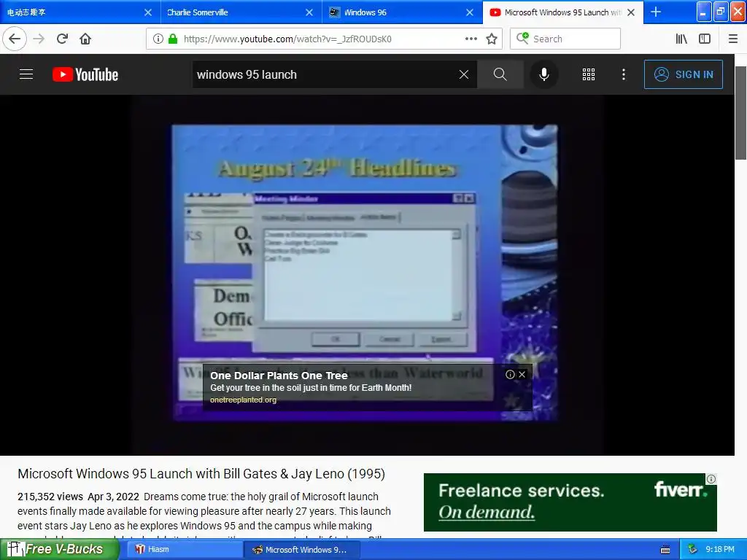The height and width of the screenshot is (560, 747).
Task: Click the One Dollar Plants One Tree headline
Action: 279,376
